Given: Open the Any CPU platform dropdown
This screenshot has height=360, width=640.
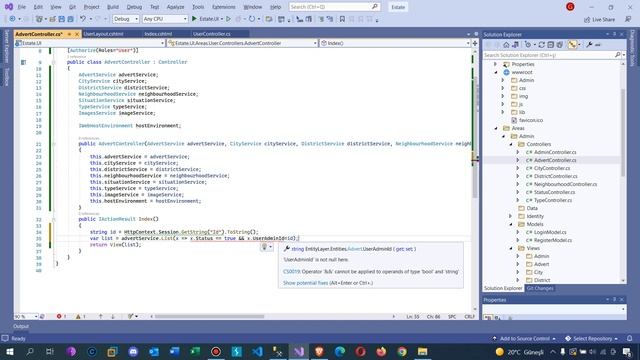Looking at the screenshot, I should click(165, 19).
